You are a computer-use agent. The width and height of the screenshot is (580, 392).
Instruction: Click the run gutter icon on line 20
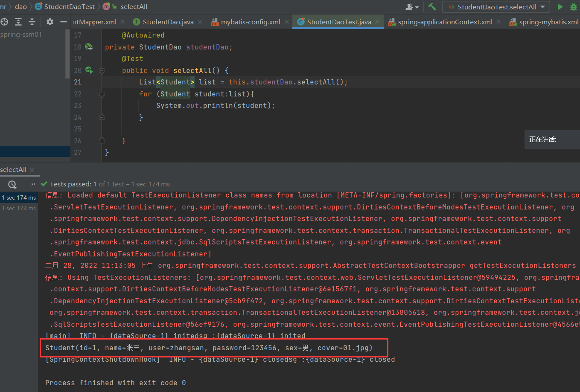coord(89,70)
